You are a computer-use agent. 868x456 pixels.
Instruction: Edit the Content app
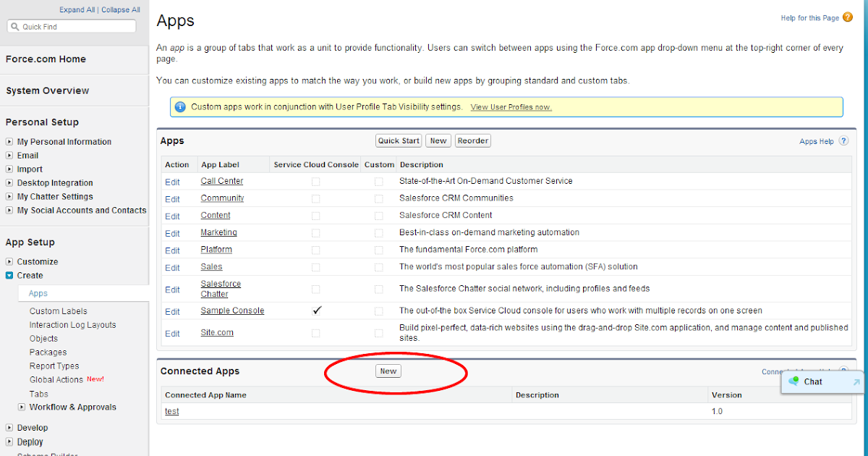tap(172, 216)
